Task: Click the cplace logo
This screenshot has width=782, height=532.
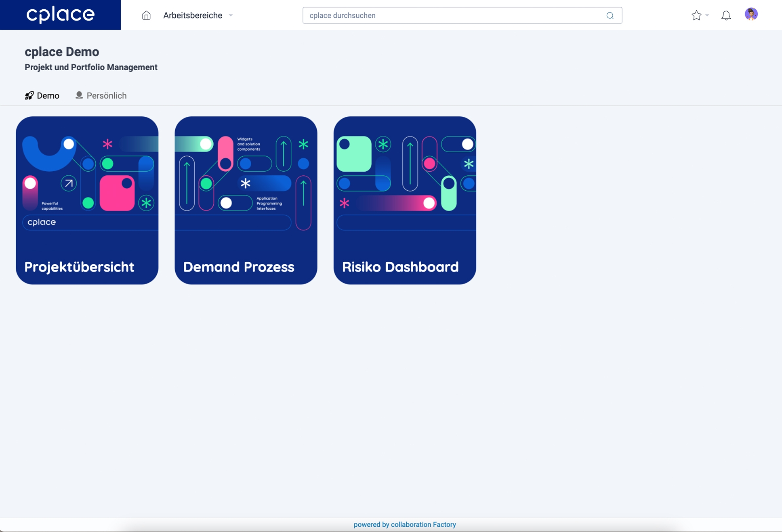Action: pyautogui.click(x=60, y=15)
